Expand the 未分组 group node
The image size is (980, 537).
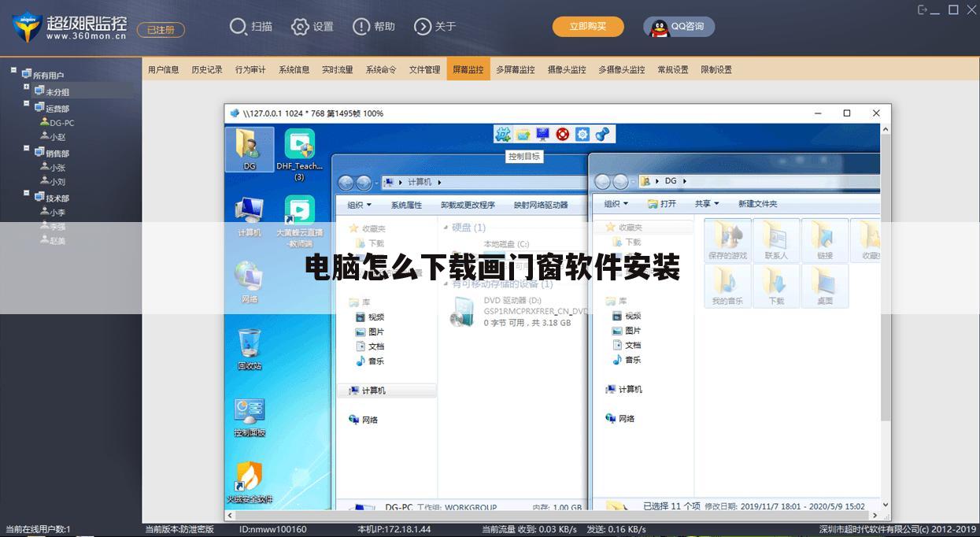coord(26,87)
